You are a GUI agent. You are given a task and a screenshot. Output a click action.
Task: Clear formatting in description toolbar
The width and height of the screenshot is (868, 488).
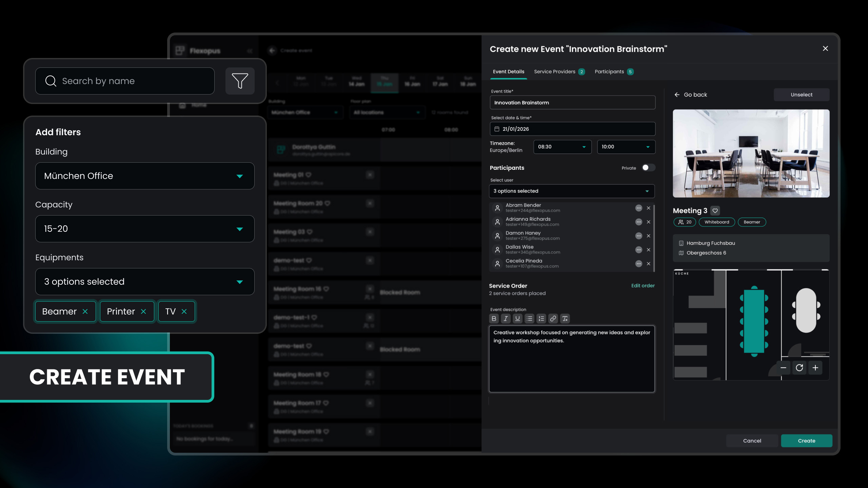click(565, 319)
